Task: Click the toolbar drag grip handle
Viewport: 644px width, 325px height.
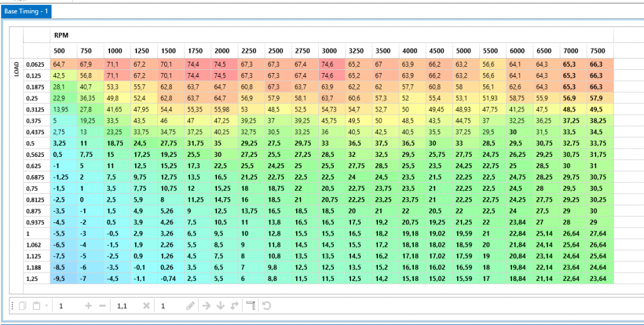Action: [x=13, y=306]
